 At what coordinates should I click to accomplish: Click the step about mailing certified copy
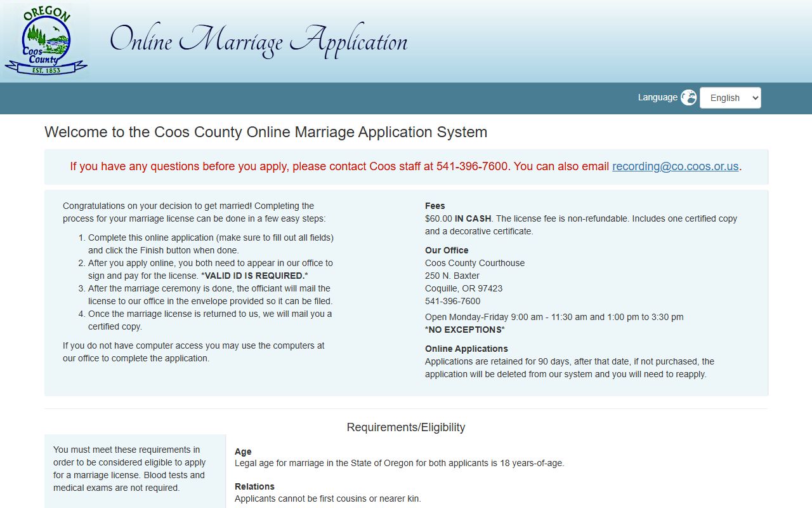point(210,320)
